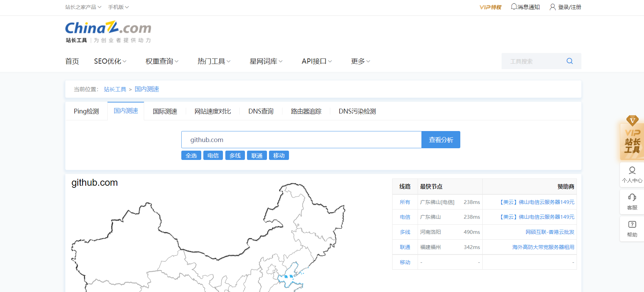Open personal center in the sidebar

pos(632,175)
